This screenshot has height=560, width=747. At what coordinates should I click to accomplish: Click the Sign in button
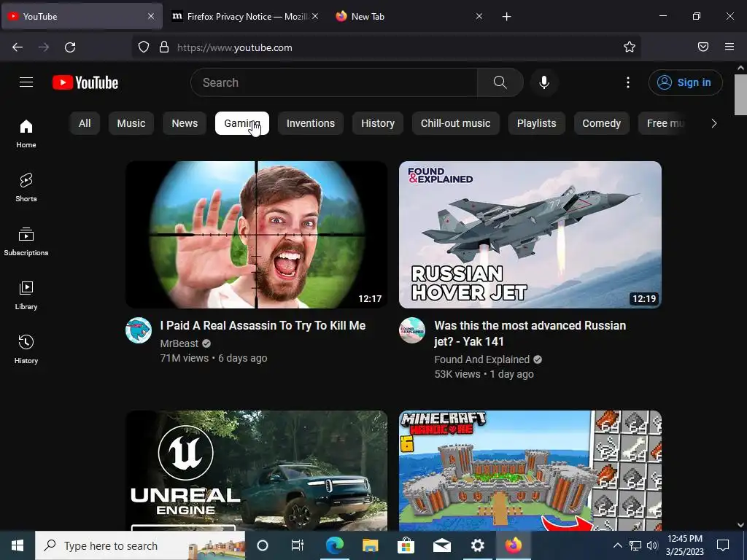coord(686,82)
